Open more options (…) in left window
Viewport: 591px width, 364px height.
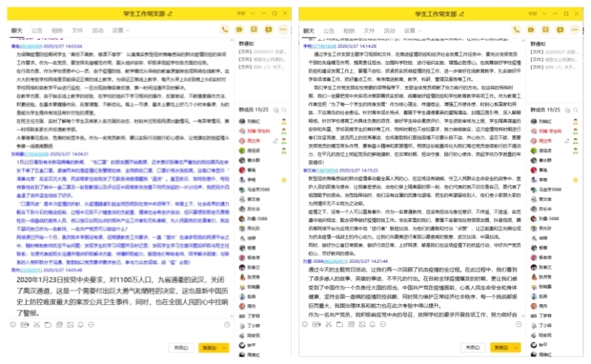pos(283,30)
